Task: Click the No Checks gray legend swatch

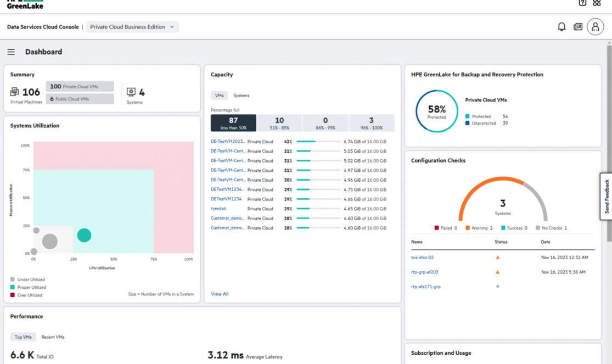Action: tap(538, 228)
